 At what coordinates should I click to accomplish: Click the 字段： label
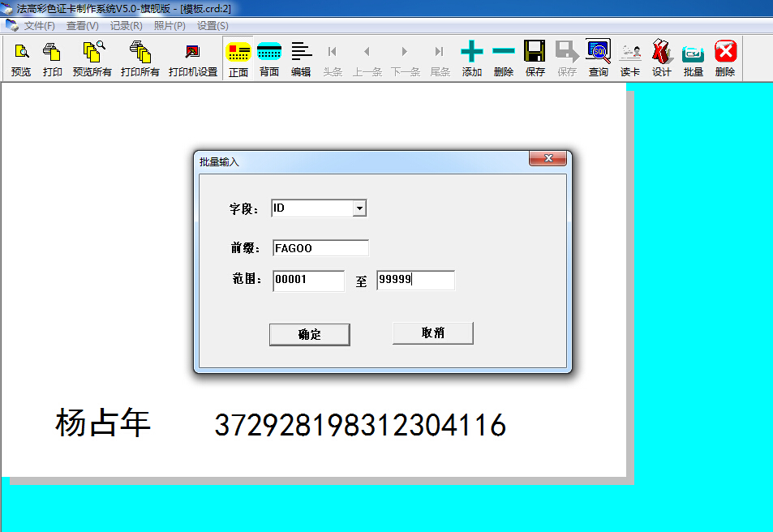point(244,209)
